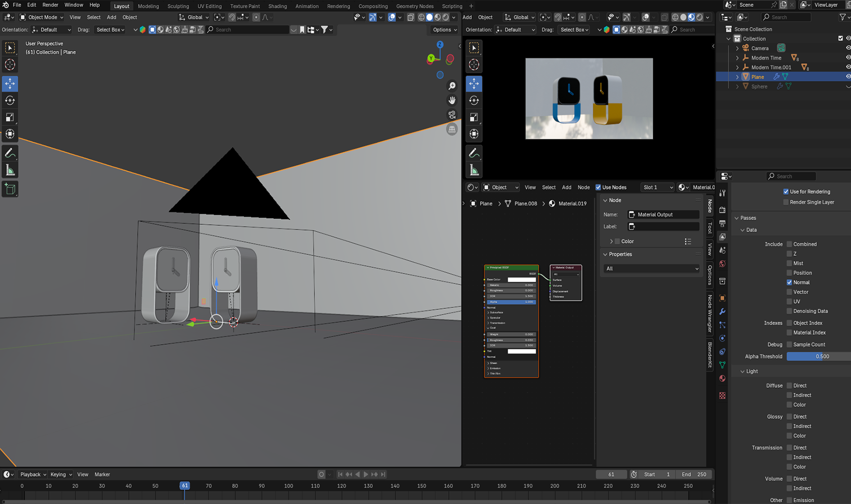This screenshot has height=504, width=851.
Task: Disable the Normal data pass
Action: point(789,282)
